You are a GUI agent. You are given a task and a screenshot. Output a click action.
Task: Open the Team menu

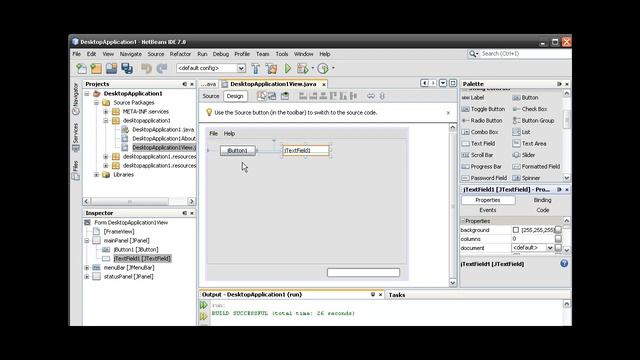(262, 54)
